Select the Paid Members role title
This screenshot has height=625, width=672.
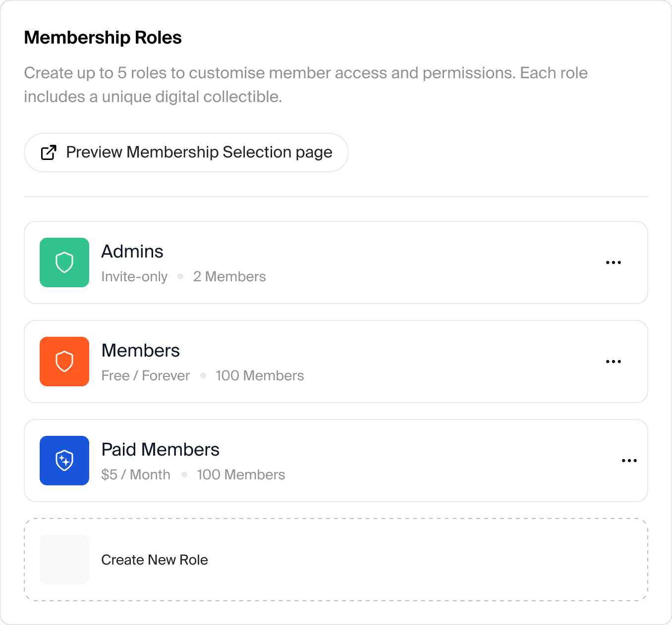(161, 450)
